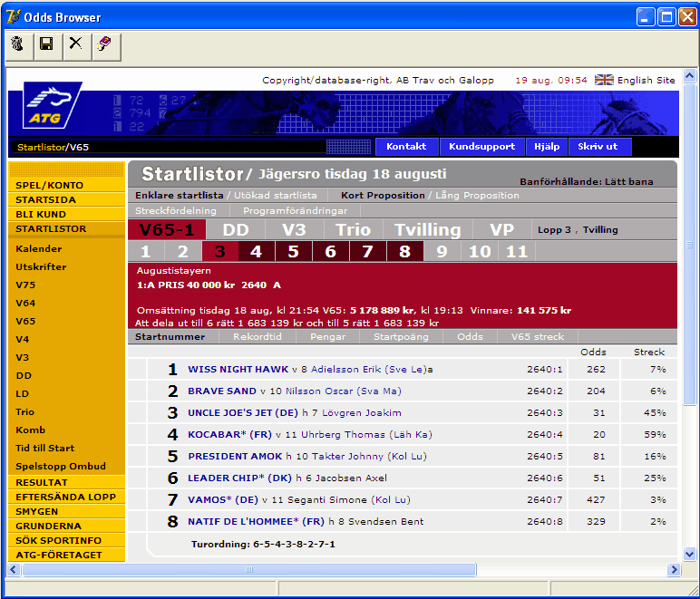Open horse WISS NIGHT HAWK link

(x=238, y=370)
